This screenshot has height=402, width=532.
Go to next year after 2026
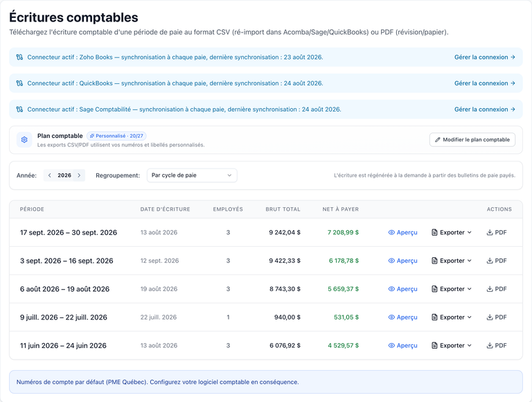[x=79, y=175]
